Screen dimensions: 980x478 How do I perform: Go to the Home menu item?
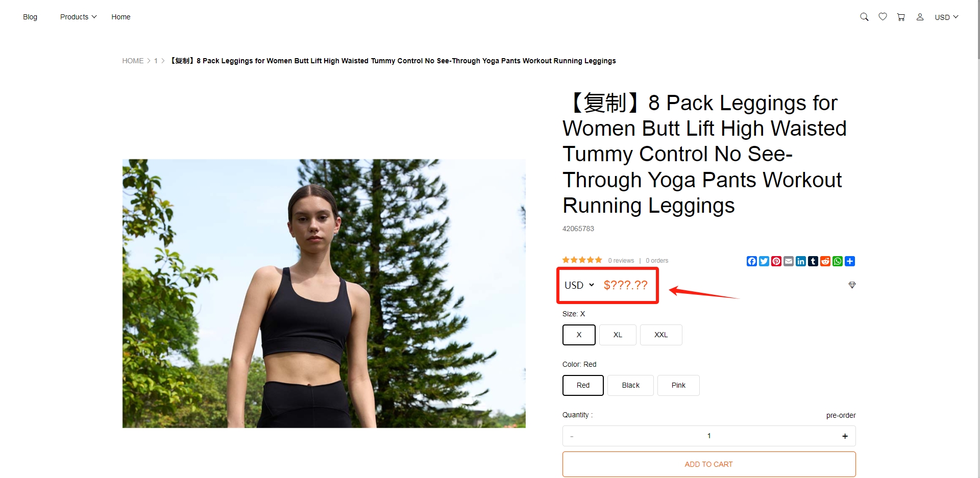click(121, 17)
